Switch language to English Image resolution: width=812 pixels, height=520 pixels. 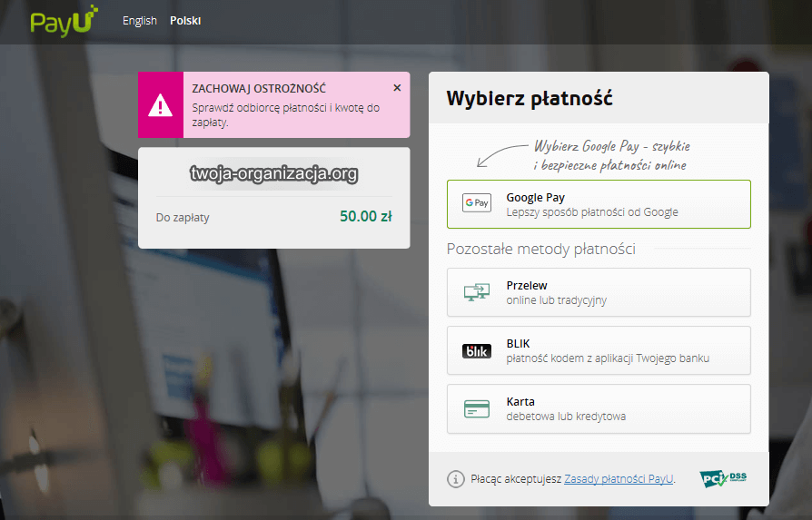[139, 21]
